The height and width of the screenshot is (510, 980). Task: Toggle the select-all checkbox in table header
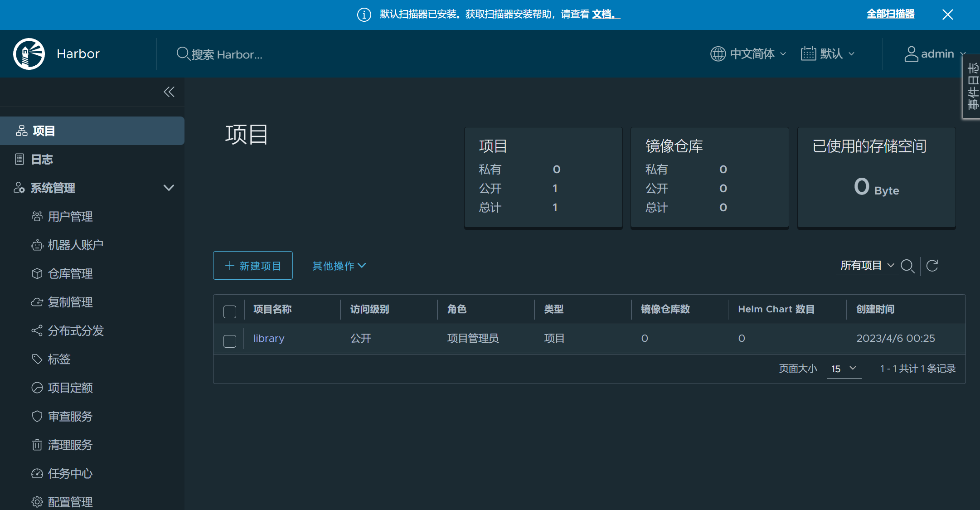click(230, 311)
